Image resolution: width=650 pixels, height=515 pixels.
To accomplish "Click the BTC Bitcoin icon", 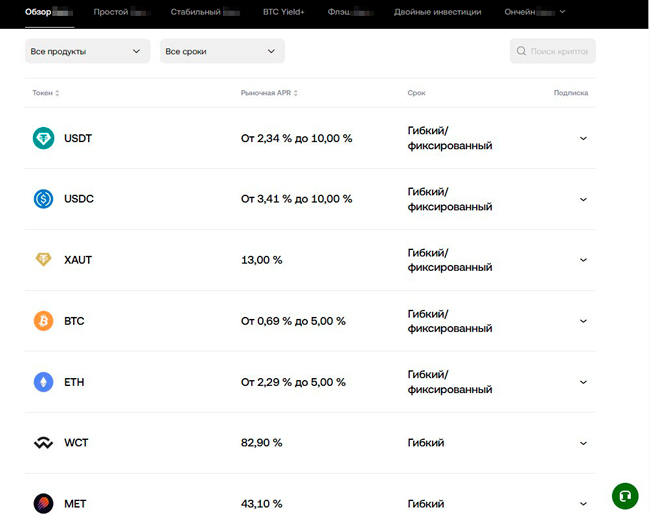I will tap(44, 321).
